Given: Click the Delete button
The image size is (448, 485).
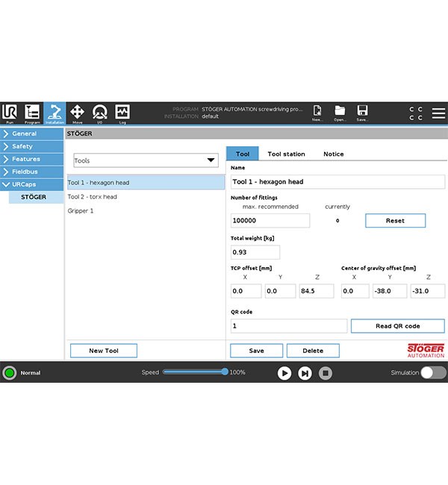Looking at the screenshot, I should coord(313,351).
